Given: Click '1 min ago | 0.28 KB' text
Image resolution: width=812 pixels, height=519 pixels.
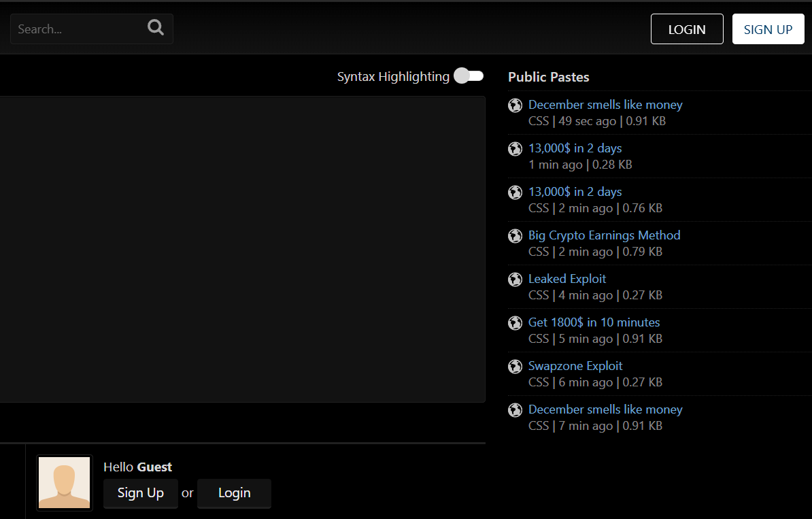Looking at the screenshot, I should (x=580, y=165).
